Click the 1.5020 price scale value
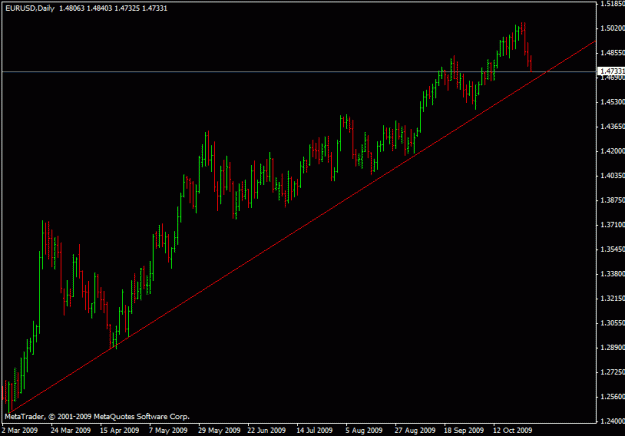The height and width of the screenshot is (436, 625). 612,28
